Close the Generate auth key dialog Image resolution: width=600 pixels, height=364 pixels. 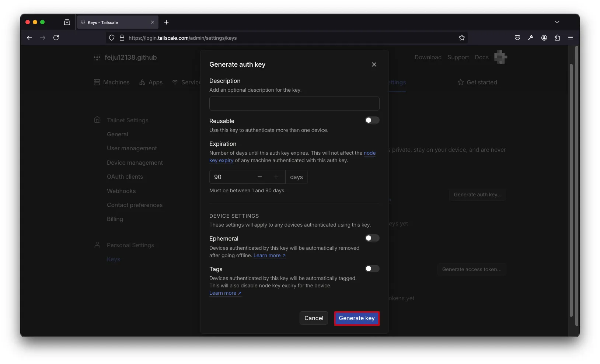[374, 64]
